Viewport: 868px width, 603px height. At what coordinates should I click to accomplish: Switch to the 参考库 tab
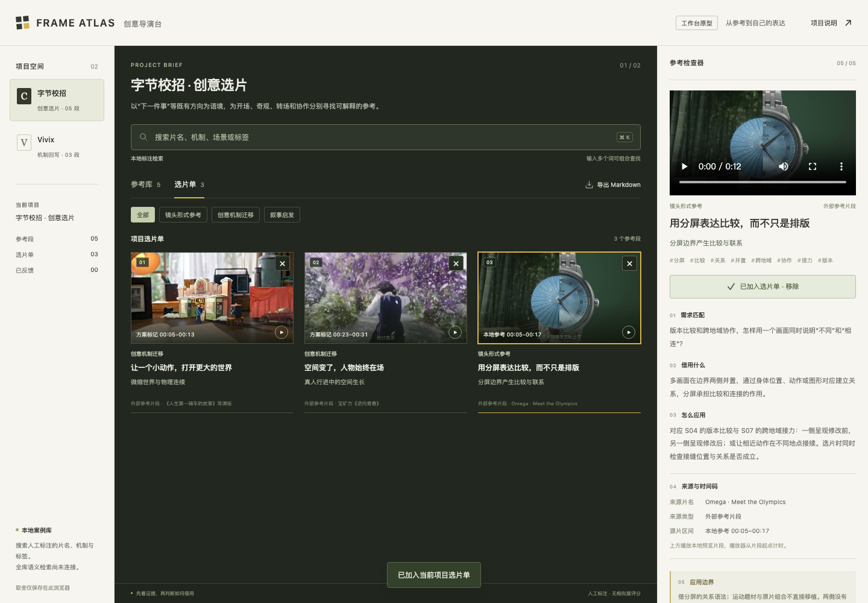(x=146, y=185)
